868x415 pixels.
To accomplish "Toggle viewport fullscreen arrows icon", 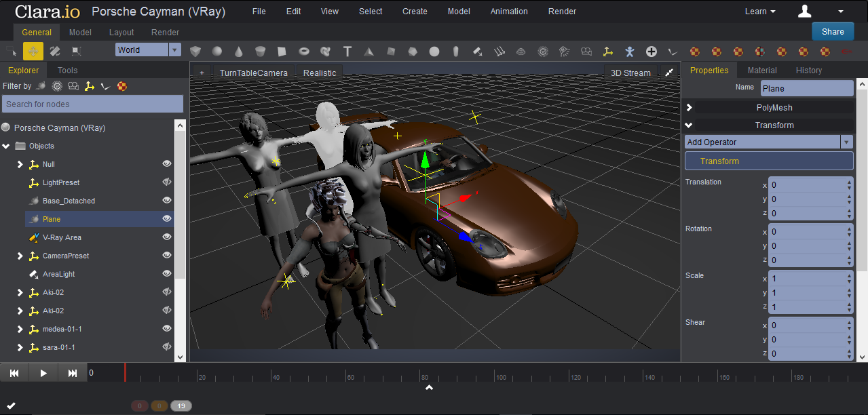I will (669, 73).
